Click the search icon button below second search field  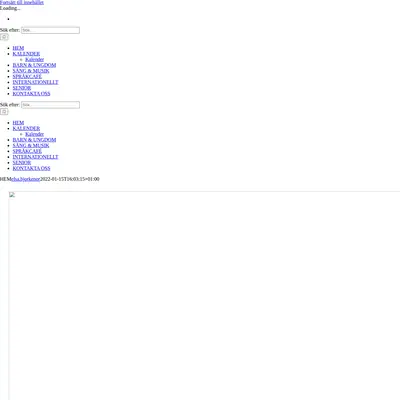point(4,112)
